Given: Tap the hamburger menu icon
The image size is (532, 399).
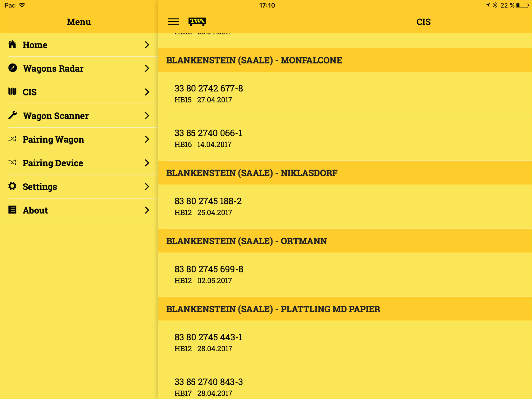Looking at the screenshot, I should [173, 22].
